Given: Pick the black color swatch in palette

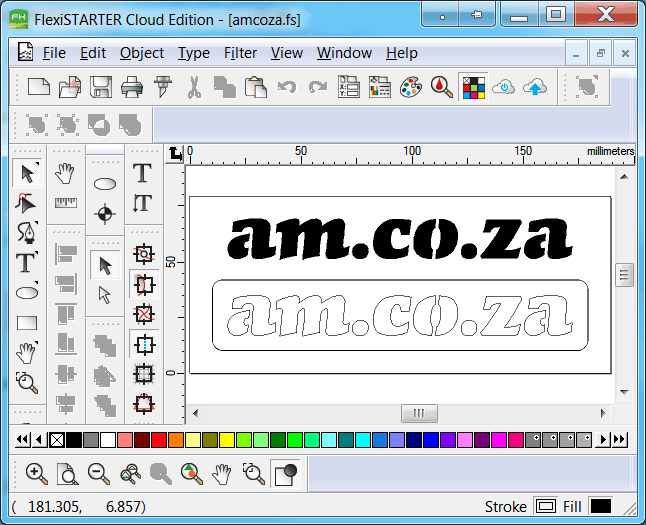Looking at the screenshot, I should [74, 440].
